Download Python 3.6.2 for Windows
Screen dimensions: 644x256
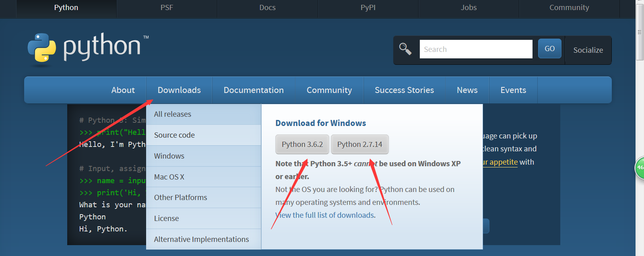click(x=302, y=145)
